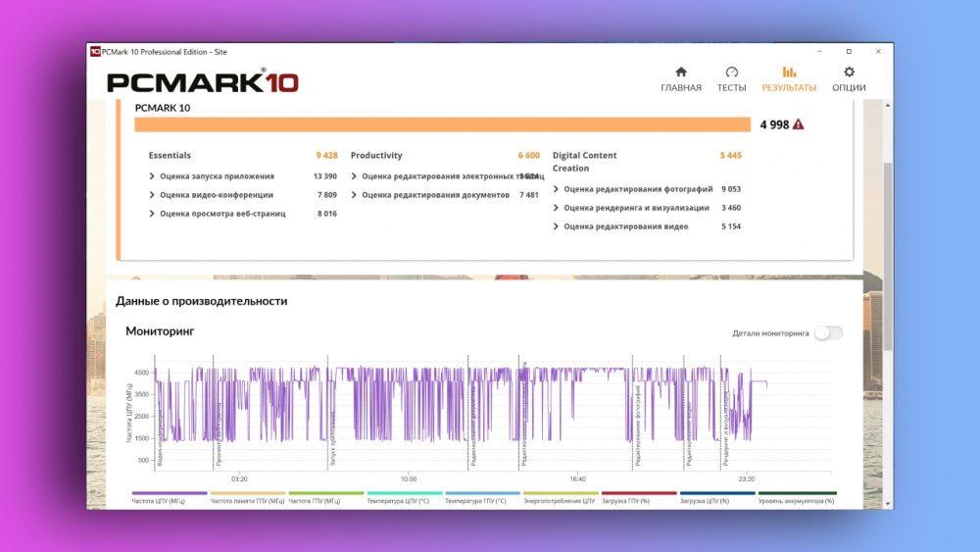Click the score 3 460
The width and height of the screenshot is (980, 552).
[x=731, y=208]
